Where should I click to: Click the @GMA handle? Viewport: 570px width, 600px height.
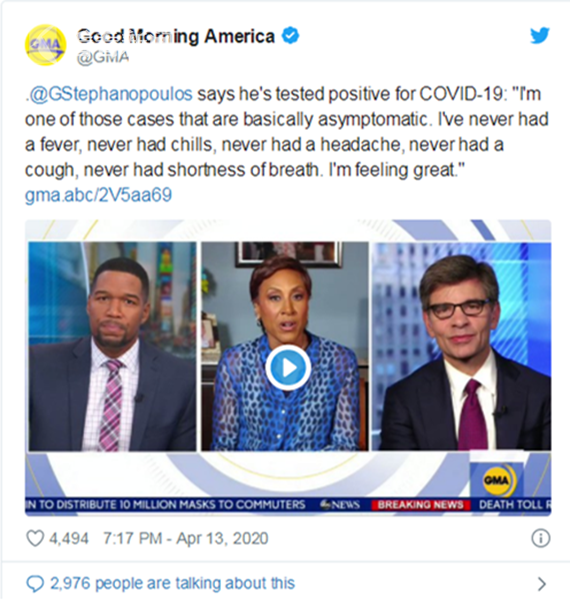(103, 57)
